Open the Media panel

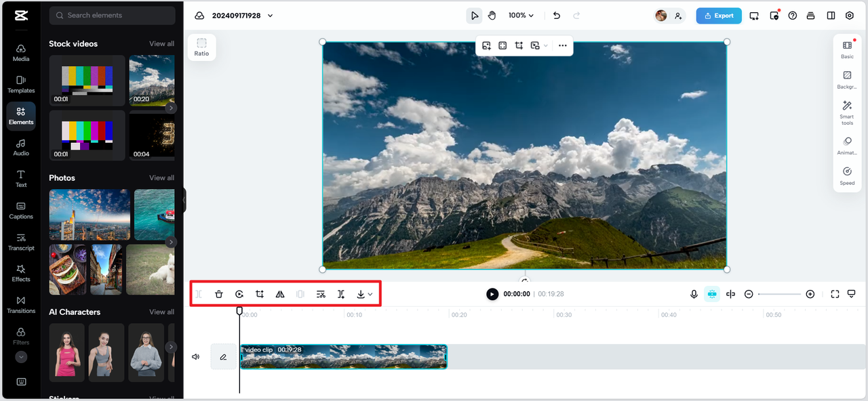tap(21, 52)
